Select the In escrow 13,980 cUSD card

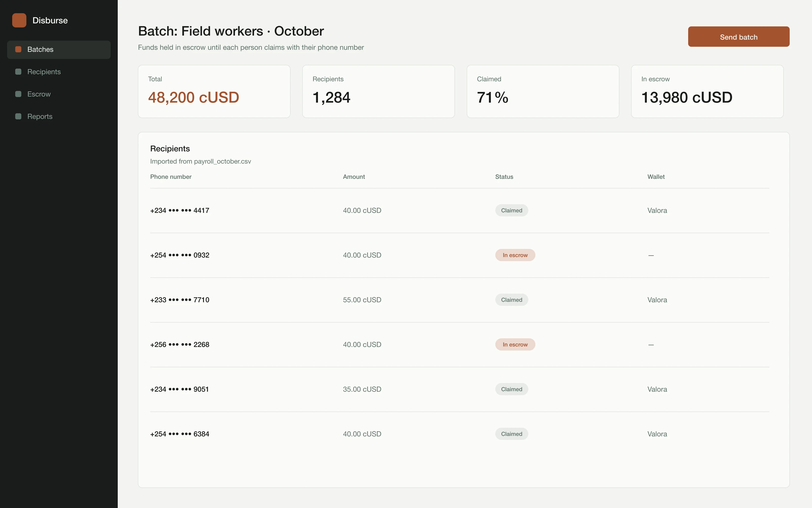click(707, 91)
